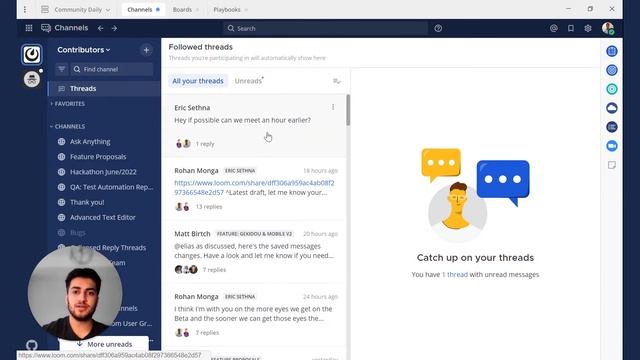Screen dimensions: 640x360
Task: Open the first app bar icon
Action: (x=611, y=51)
